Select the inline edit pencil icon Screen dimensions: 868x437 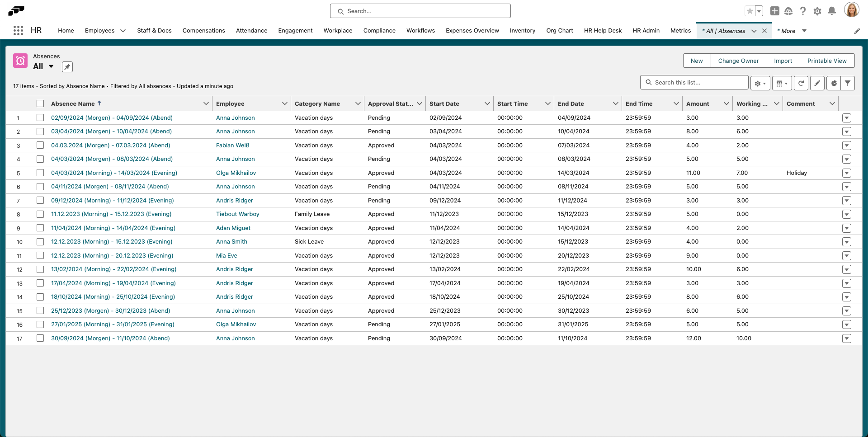pos(817,83)
